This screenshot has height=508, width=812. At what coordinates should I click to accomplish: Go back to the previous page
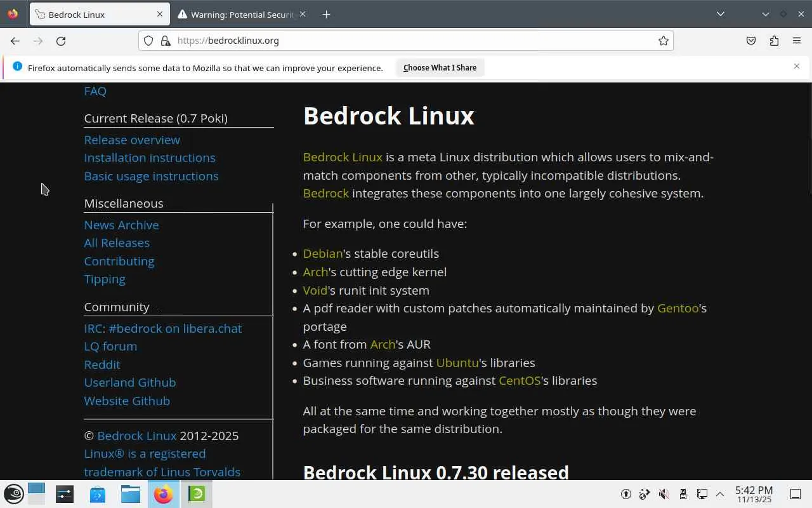tap(15, 41)
